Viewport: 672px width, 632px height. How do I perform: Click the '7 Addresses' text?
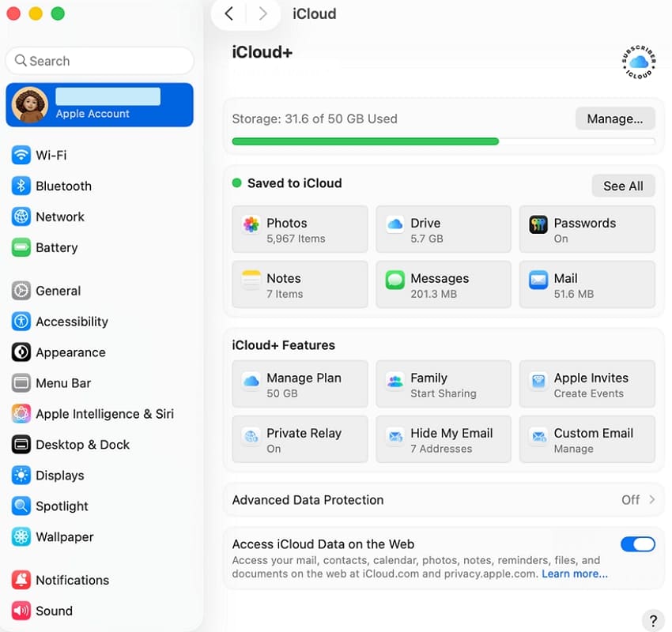441,449
